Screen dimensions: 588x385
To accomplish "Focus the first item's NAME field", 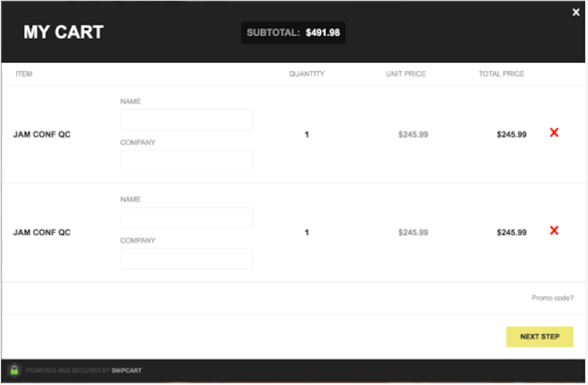I will point(186,120).
